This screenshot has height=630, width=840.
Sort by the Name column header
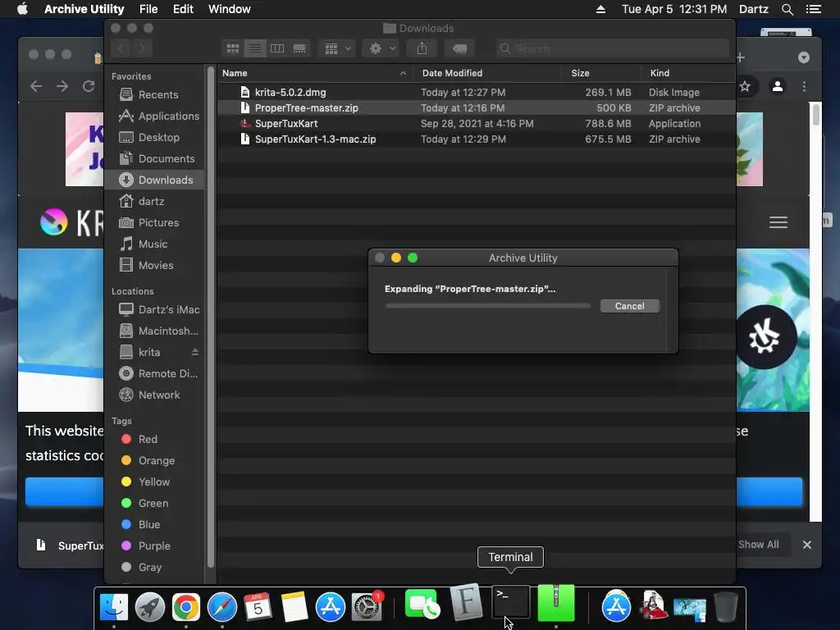tap(315, 73)
